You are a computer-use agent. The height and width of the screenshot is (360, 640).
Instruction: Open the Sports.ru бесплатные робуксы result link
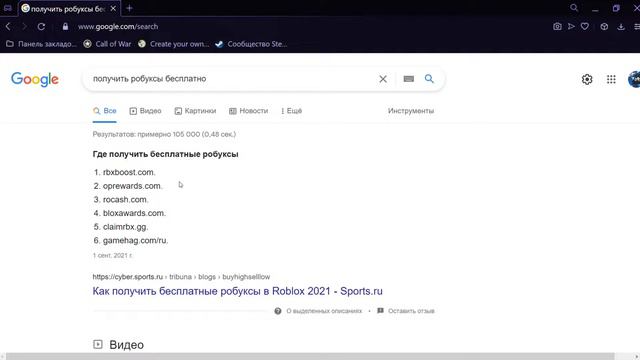[238, 291]
